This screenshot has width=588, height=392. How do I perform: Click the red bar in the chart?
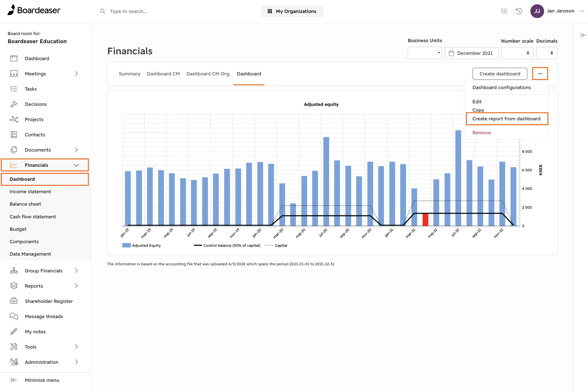[x=425, y=220]
